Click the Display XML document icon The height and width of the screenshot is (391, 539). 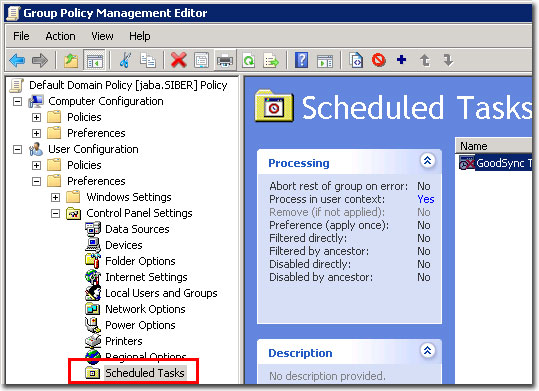(x=356, y=61)
